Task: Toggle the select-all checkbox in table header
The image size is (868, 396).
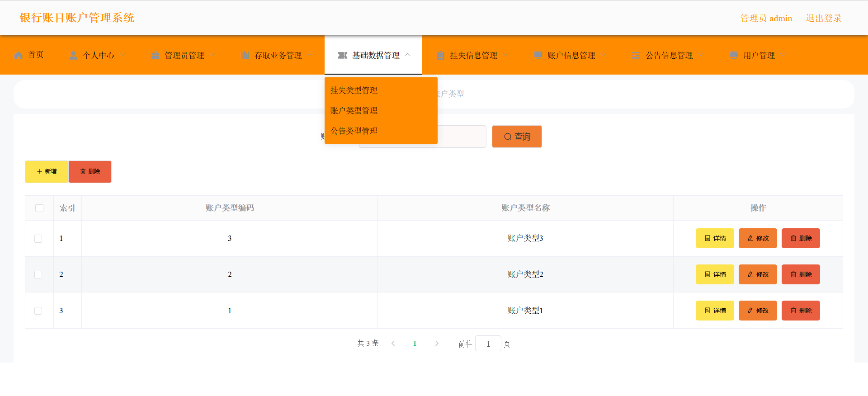Action: [x=39, y=208]
